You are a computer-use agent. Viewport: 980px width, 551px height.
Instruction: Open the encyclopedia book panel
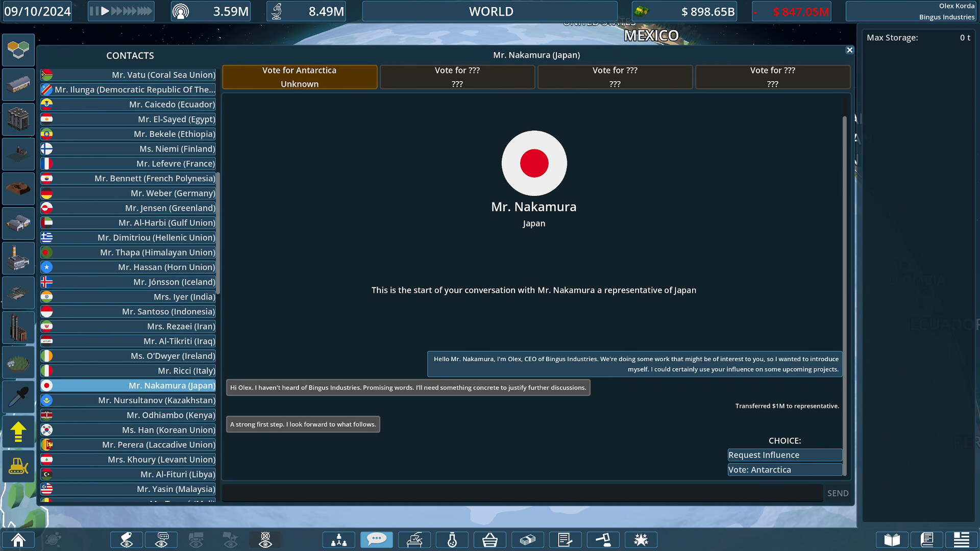click(892, 539)
